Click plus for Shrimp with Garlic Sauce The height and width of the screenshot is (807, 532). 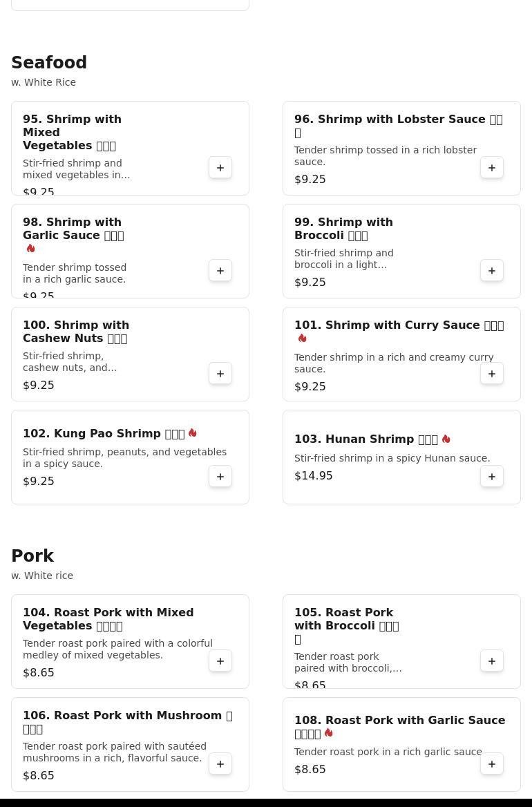220,271
